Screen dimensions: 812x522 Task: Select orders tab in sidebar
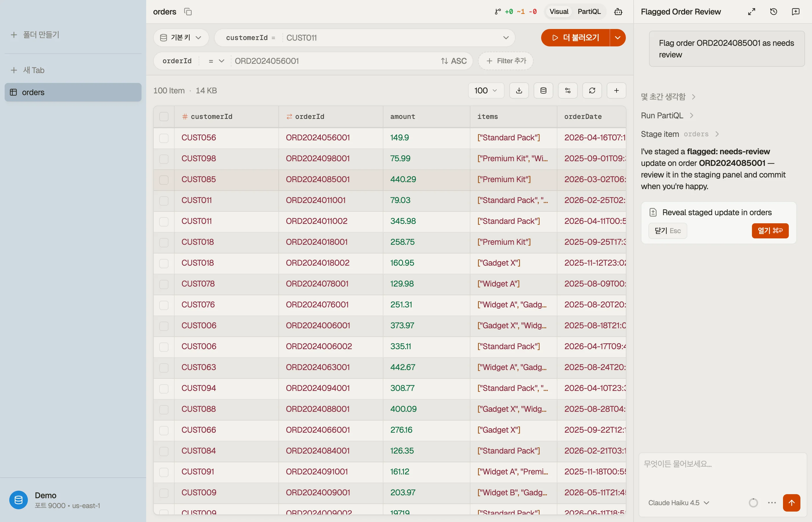(x=73, y=92)
